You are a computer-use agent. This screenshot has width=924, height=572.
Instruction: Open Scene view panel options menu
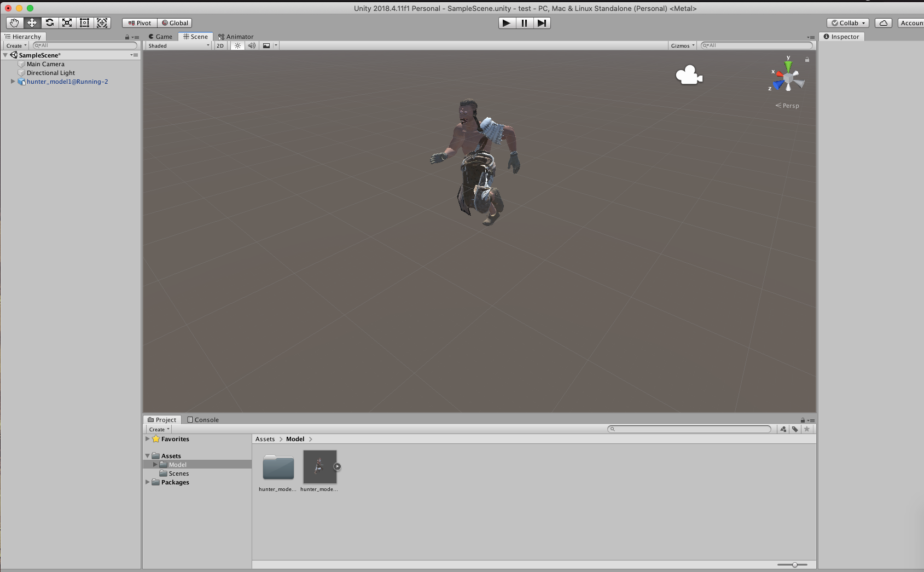tap(811, 37)
